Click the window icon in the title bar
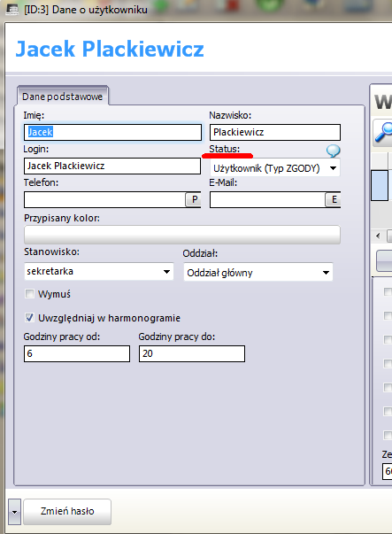Screen dimensions: 392x534 (12, 9)
